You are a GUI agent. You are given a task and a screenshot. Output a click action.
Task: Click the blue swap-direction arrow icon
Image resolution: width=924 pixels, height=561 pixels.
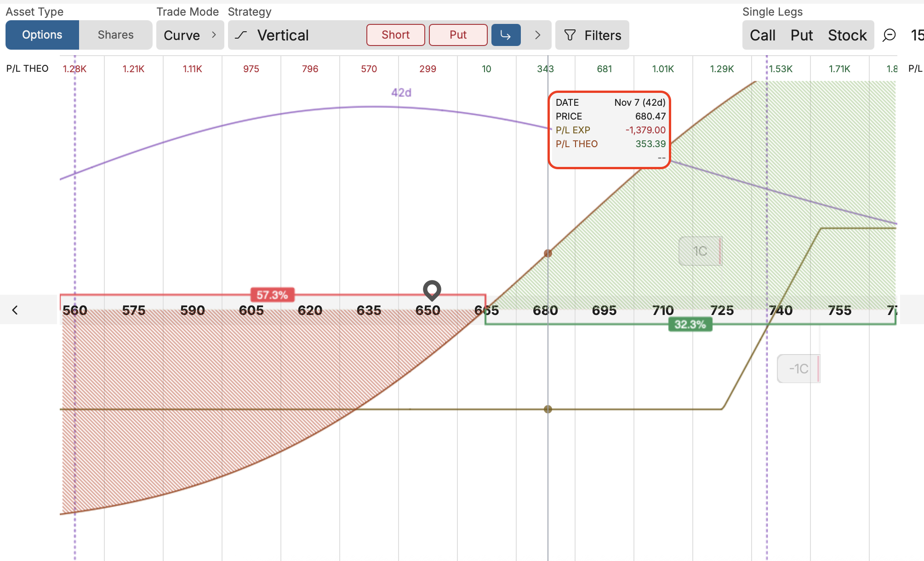(x=506, y=35)
